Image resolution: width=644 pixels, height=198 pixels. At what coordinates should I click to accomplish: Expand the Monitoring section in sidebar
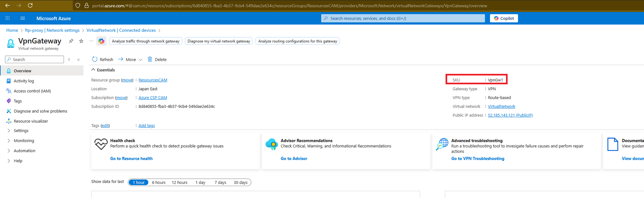point(9,141)
